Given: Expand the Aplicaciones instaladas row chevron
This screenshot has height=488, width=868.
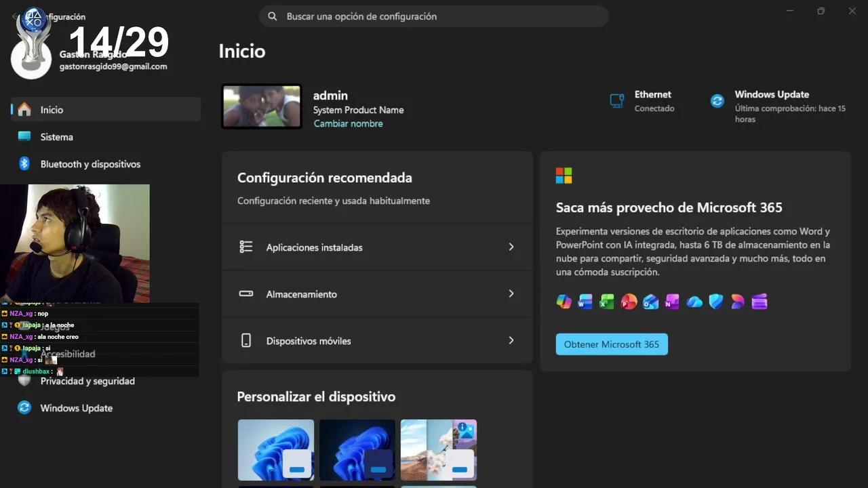Looking at the screenshot, I should click(511, 247).
